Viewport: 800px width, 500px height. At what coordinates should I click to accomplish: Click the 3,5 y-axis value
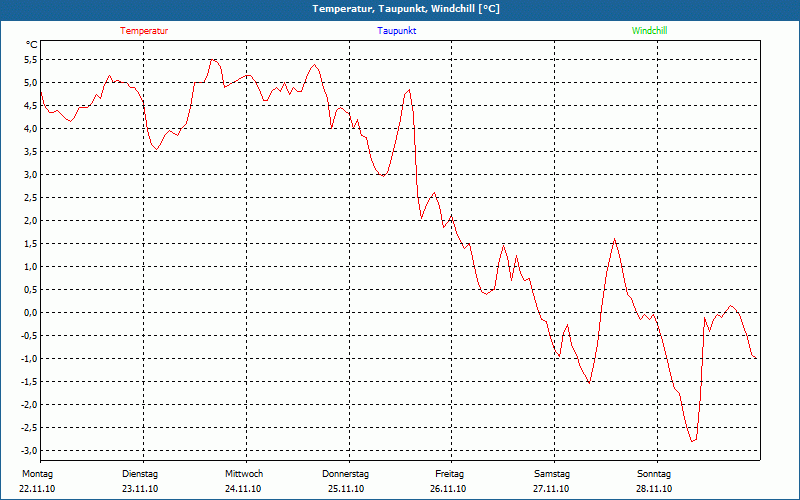31,152
